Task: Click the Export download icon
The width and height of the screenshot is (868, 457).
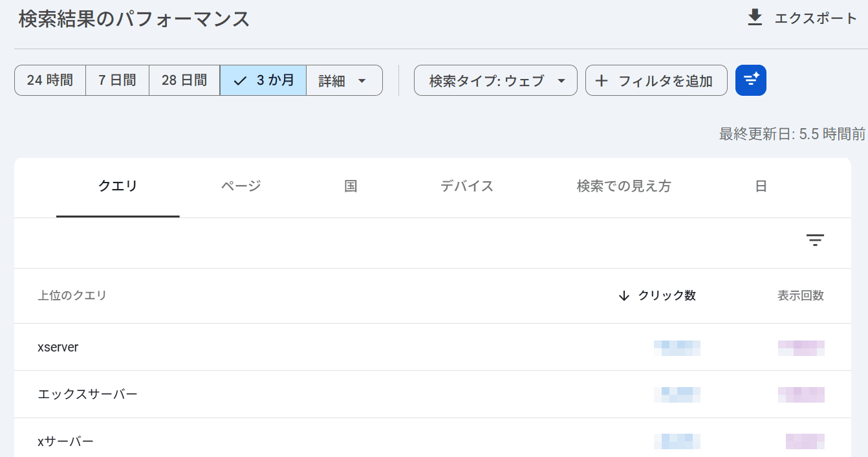Action: 754,18
